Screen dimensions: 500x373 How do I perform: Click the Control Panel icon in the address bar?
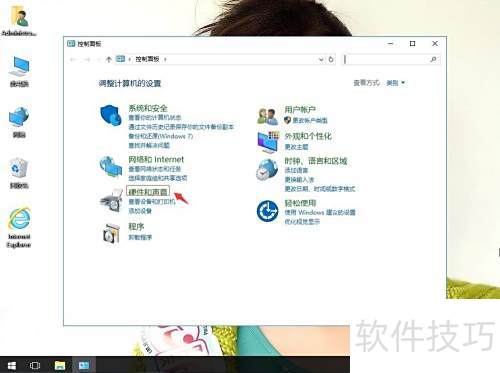coord(120,59)
